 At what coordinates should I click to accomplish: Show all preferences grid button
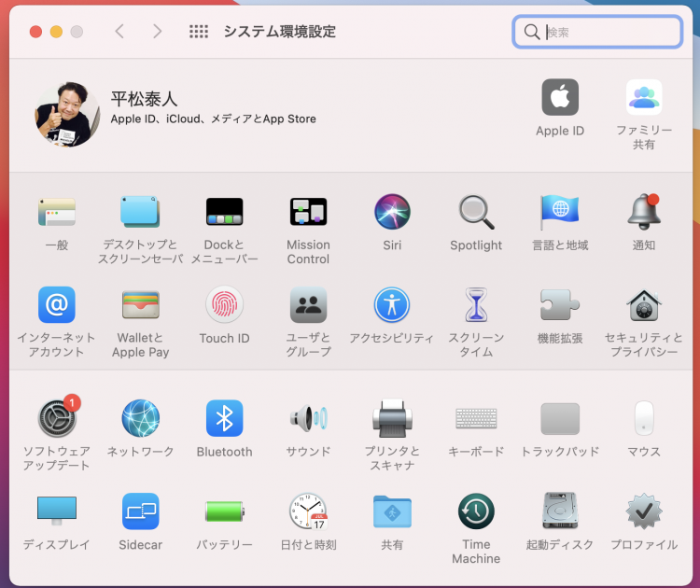(199, 31)
